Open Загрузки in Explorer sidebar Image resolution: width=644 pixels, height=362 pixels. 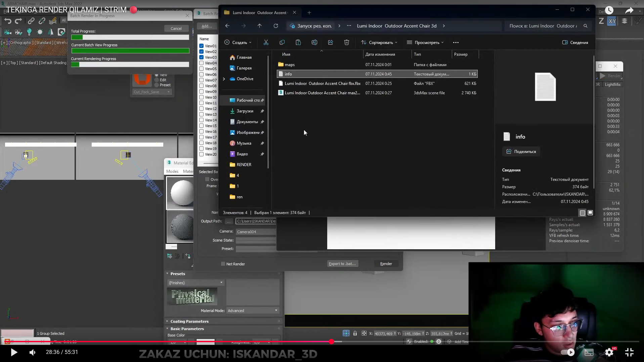click(x=245, y=111)
